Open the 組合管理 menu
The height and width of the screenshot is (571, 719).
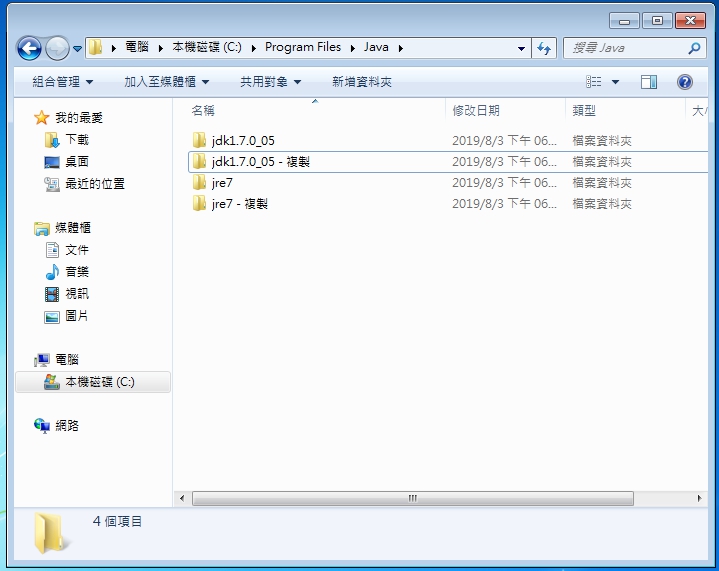pos(62,82)
